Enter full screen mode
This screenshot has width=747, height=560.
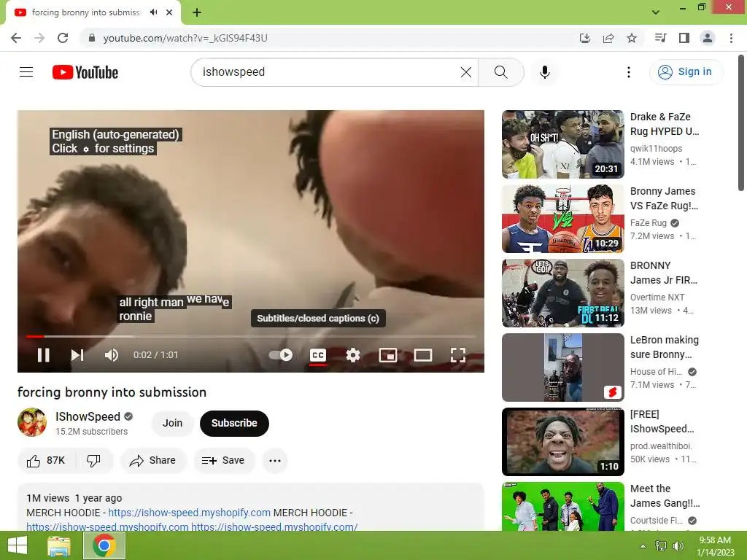coord(458,355)
